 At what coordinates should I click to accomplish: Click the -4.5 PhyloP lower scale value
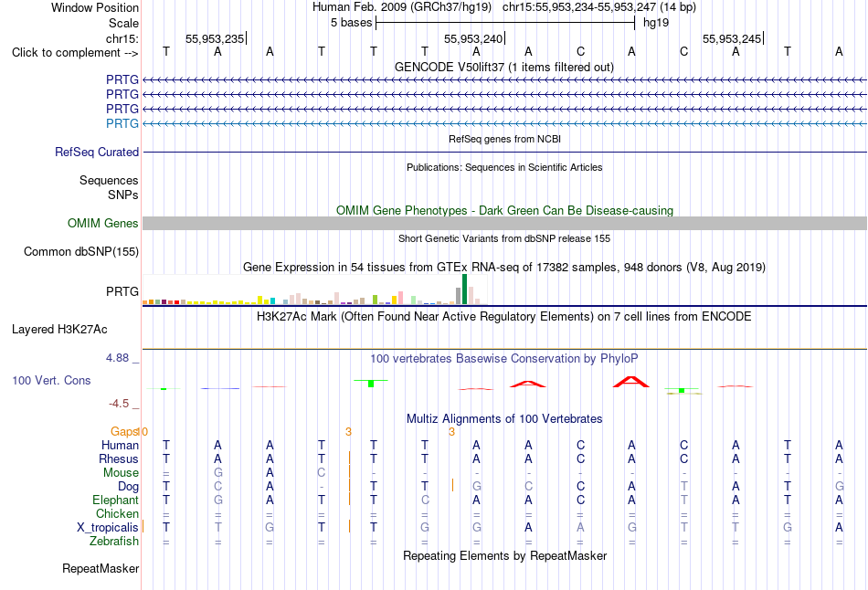[x=119, y=404]
